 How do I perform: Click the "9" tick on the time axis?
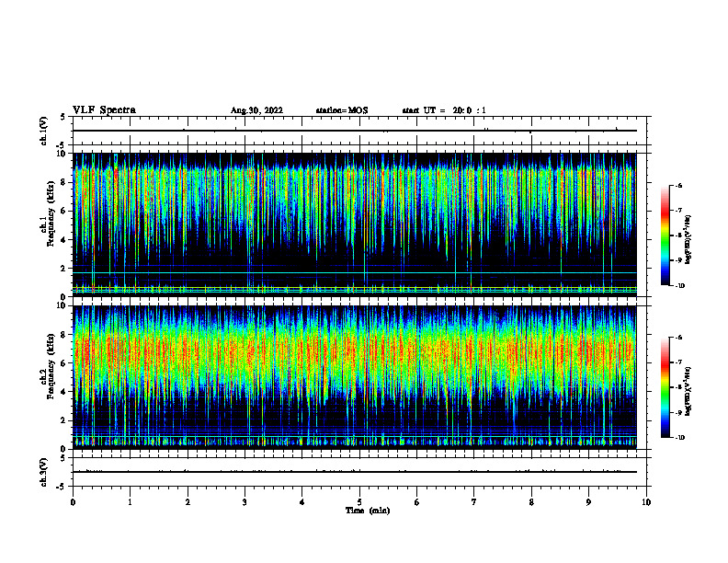coord(588,502)
